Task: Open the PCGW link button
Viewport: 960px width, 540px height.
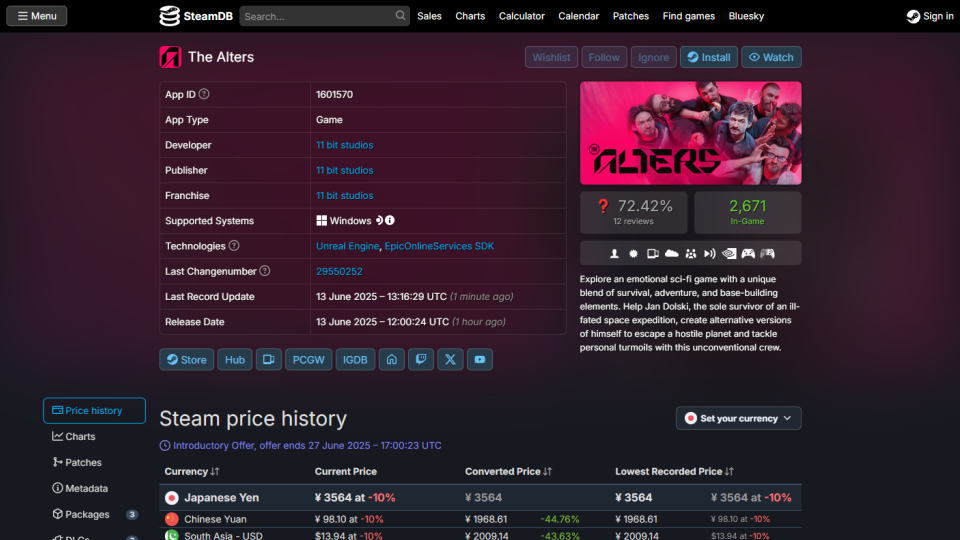Action: point(309,359)
